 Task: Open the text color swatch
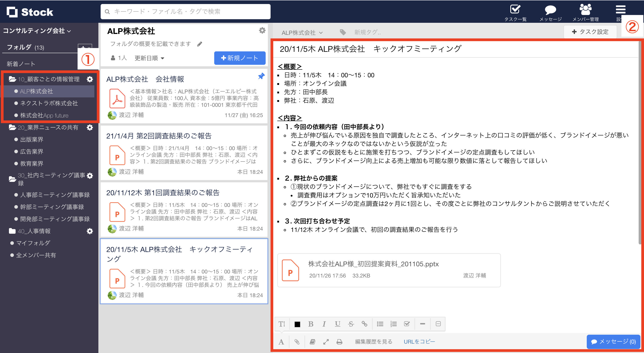point(297,324)
